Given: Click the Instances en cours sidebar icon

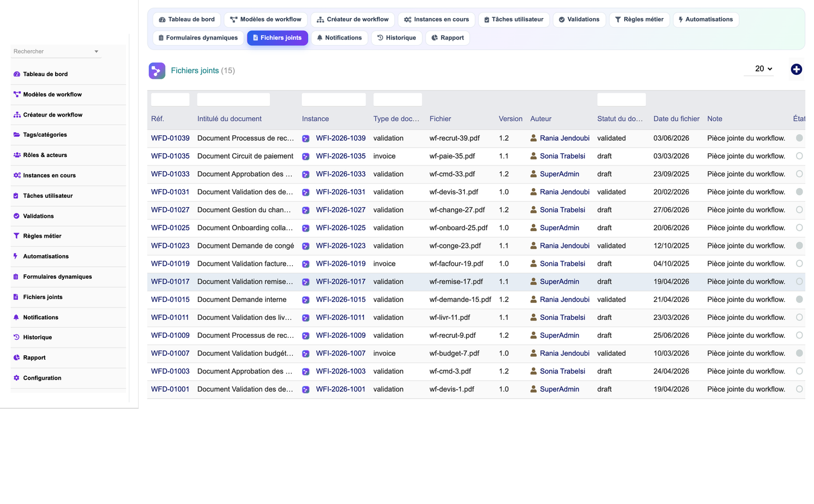Looking at the screenshot, I should click(16, 175).
